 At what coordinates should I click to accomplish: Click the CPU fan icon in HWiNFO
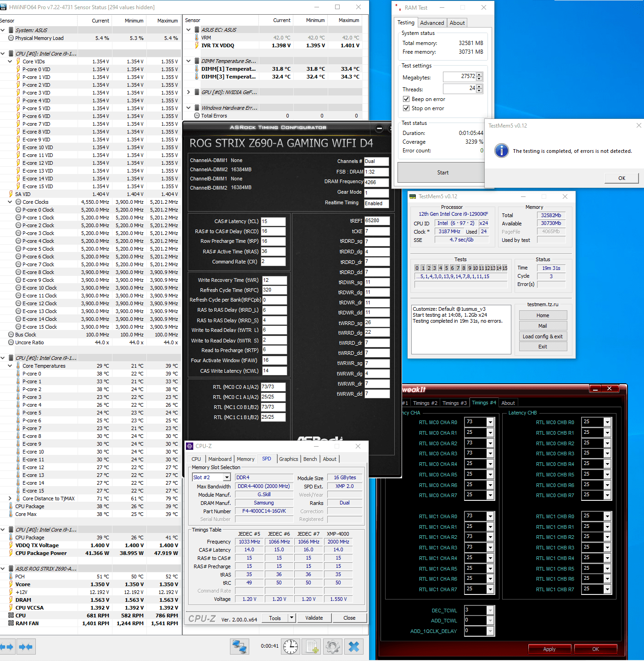click(x=11, y=616)
